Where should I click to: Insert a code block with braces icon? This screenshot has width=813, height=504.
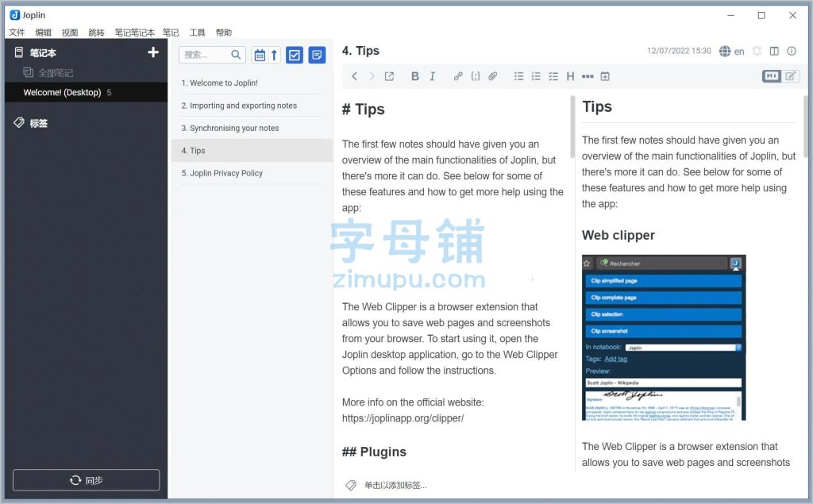tap(476, 76)
